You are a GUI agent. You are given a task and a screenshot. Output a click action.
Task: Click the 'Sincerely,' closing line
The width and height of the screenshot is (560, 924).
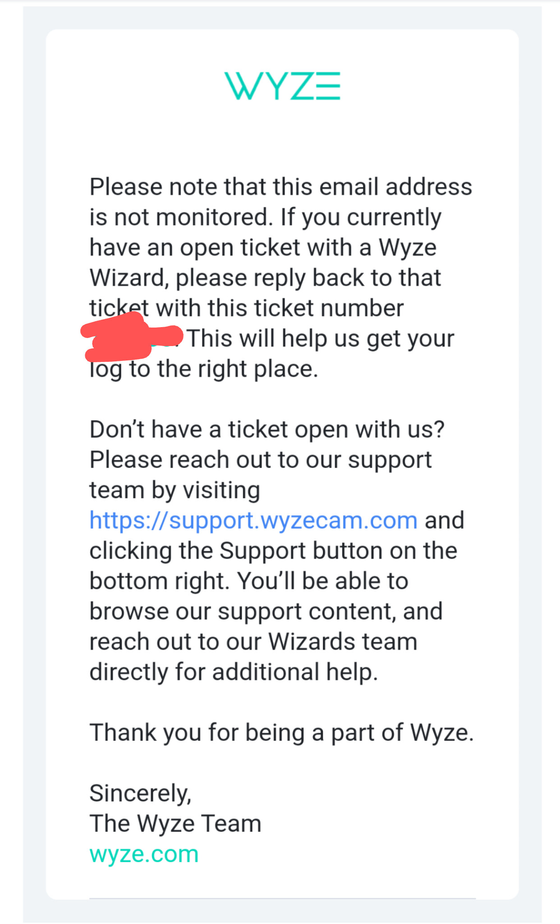141,794
